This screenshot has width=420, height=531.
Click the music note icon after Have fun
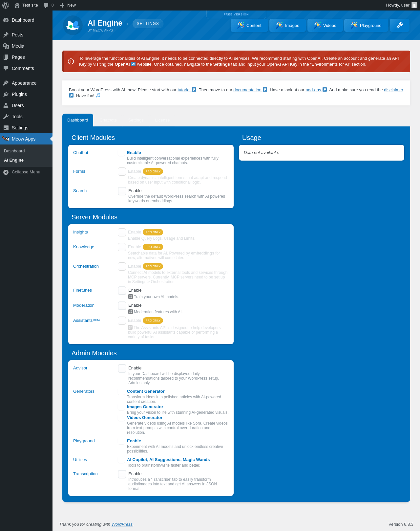98,96
